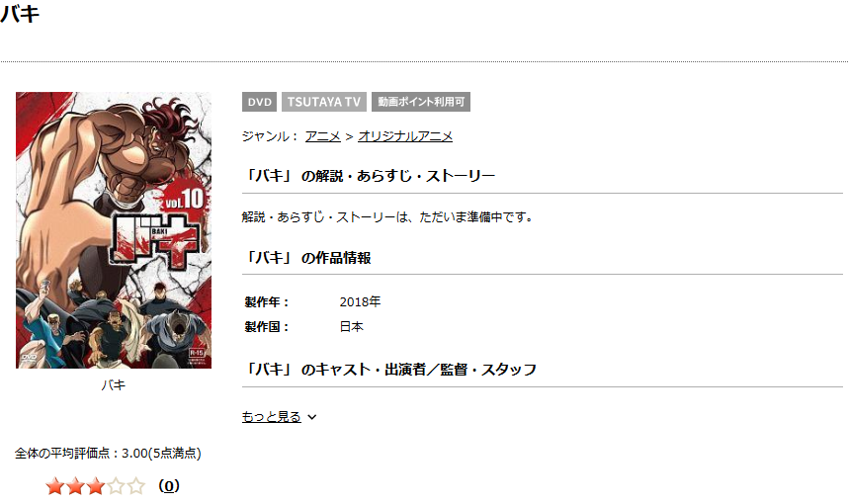The width and height of the screenshot is (848, 504).
Task: Open the アニメ genre link
Action: (x=323, y=136)
